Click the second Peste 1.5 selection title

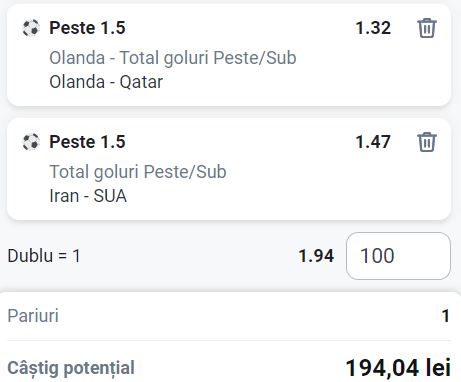87,142
